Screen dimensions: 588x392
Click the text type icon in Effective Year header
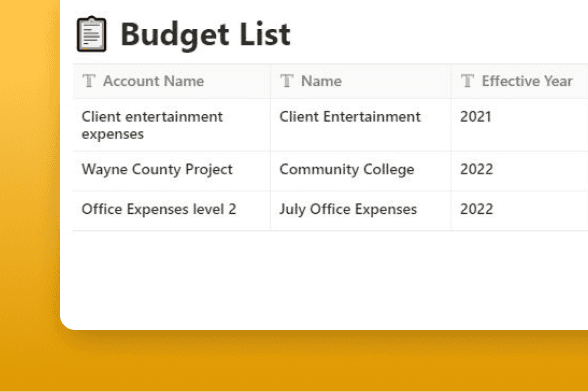pos(467,81)
